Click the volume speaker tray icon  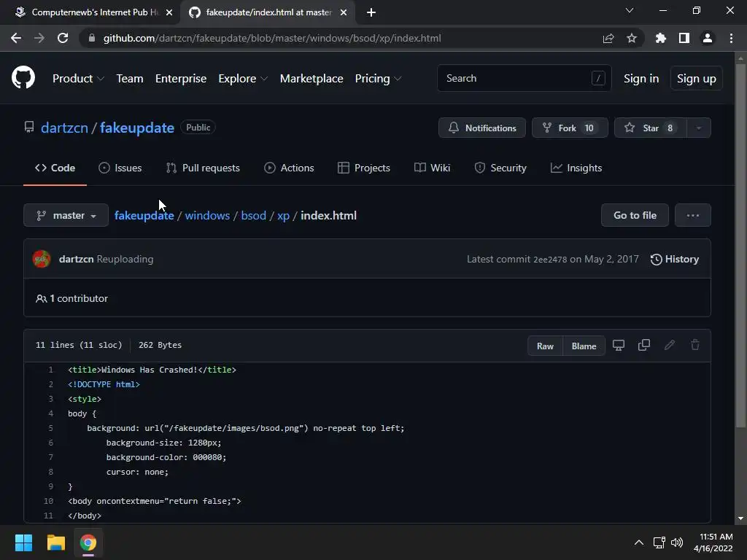(x=676, y=542)
